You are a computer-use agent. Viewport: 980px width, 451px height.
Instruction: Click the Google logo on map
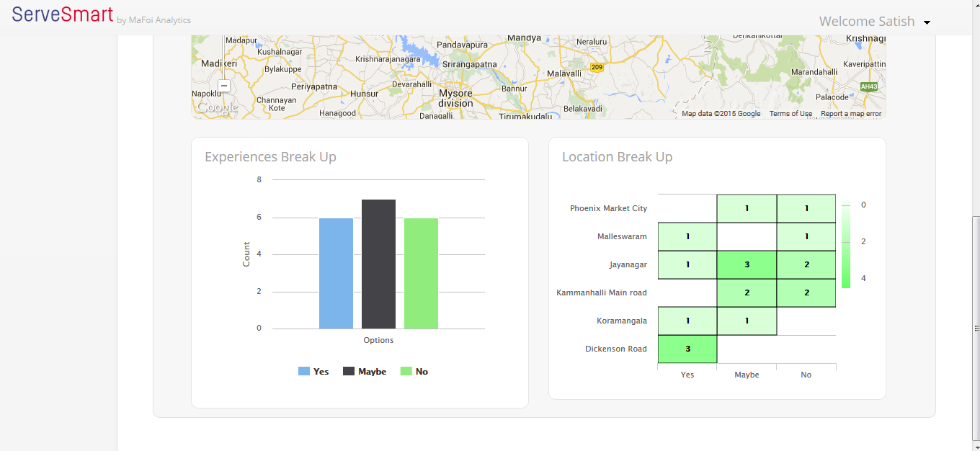click(217, 107)
